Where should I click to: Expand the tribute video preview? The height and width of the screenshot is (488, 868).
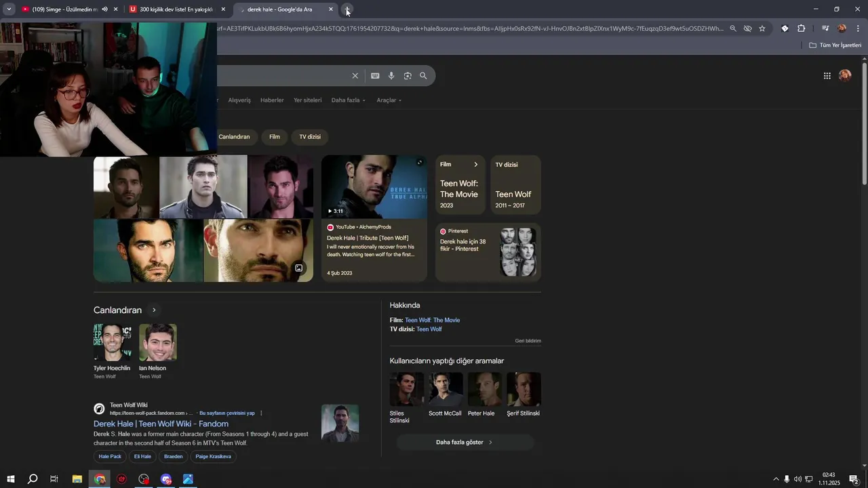(419, 163)
